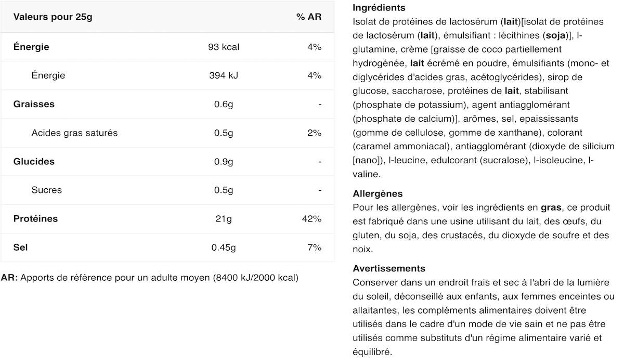Click the 'Acides gras saturés' row label
This screenshot has height=364, width=624.
[x=74, y=133]
